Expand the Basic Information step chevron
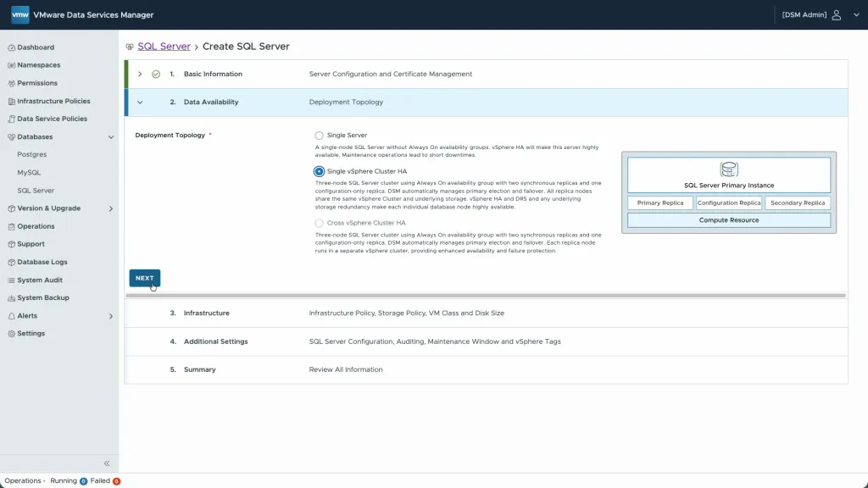Viewport: 868px width, 488px height. (140, 75)
